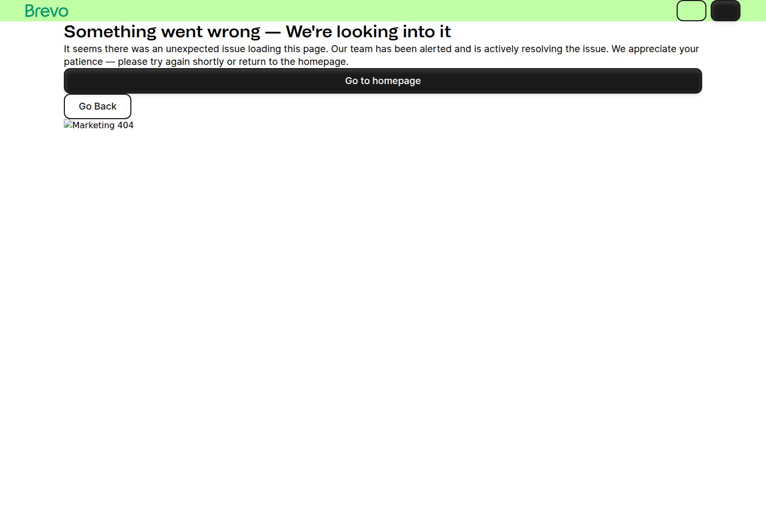Click the "Something went wrong" heading
Screen dimensions: 766x532
[257, 32]
